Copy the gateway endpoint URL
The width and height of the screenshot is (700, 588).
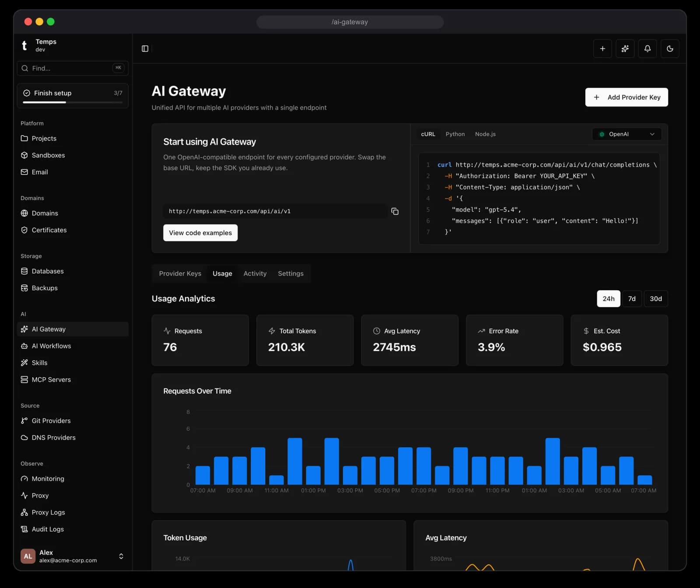(395, 211)
